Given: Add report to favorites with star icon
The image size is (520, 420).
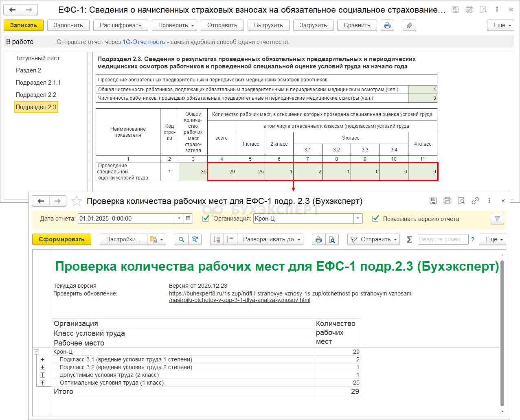Looking at the screenshot, I should tap(77, 201).
